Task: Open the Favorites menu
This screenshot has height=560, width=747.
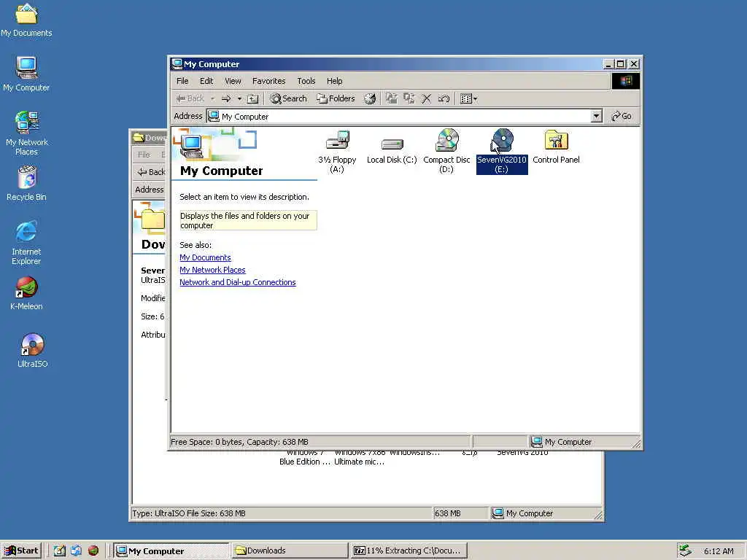Action: (268, 81)
